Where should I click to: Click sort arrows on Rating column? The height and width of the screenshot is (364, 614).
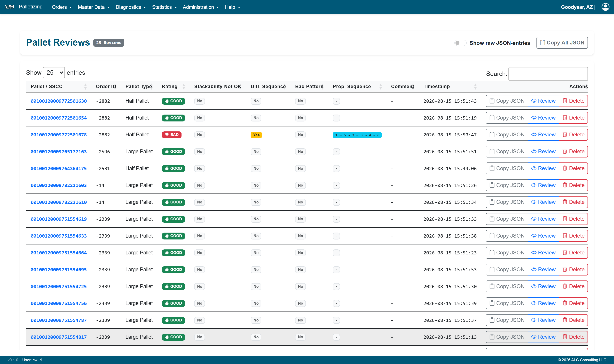pos(184,87)
